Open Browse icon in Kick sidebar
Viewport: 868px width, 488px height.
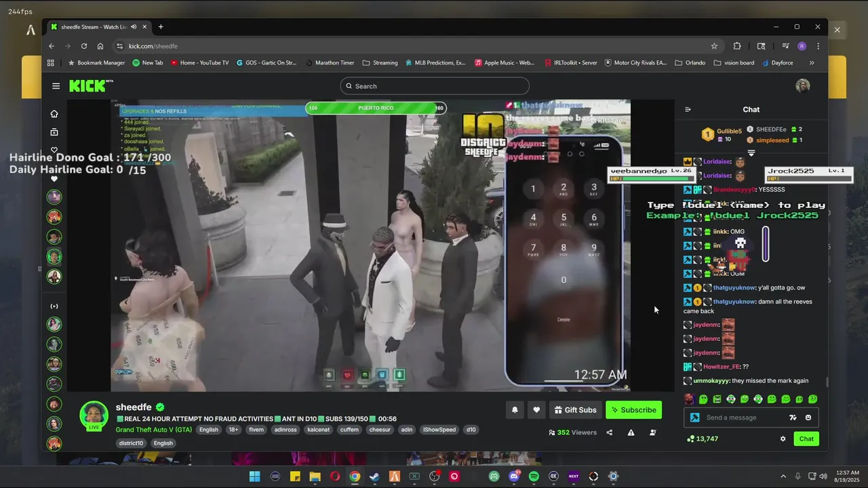click(x=54, y=132)
